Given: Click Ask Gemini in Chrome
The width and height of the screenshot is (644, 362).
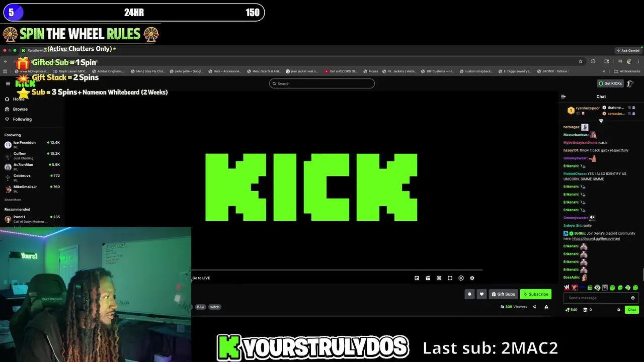Looking at the screenshot, I should 628,50.
